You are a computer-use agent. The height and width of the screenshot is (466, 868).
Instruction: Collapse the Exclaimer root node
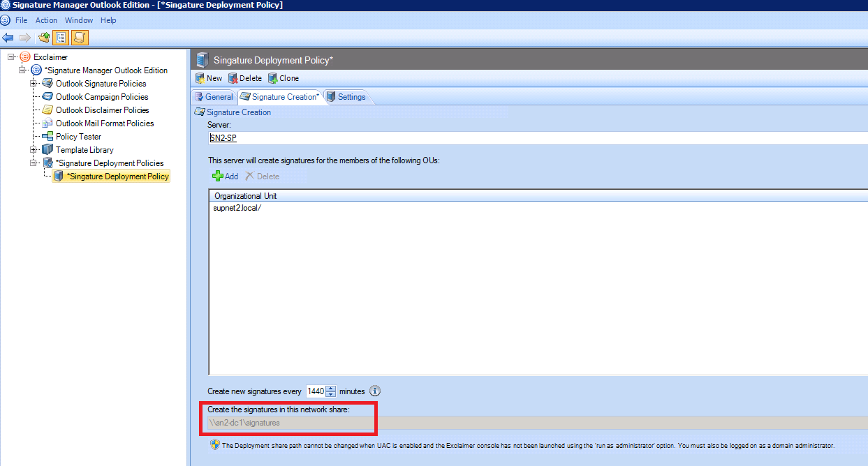tap(11, 57)
